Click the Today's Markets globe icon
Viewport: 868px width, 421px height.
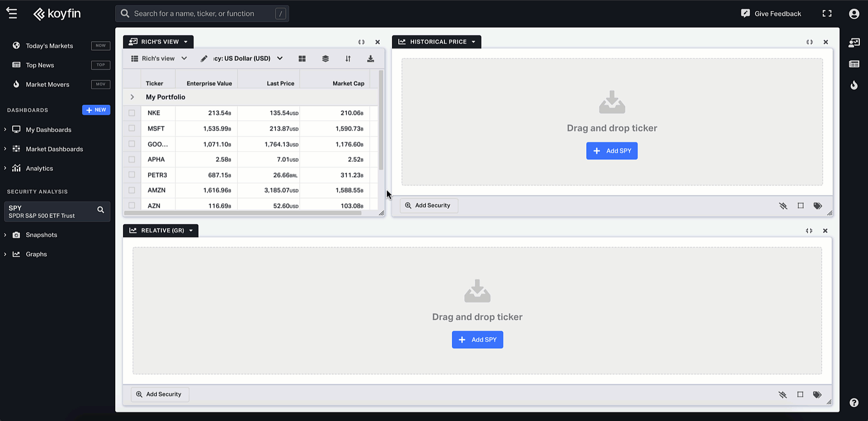pos(16,45)
